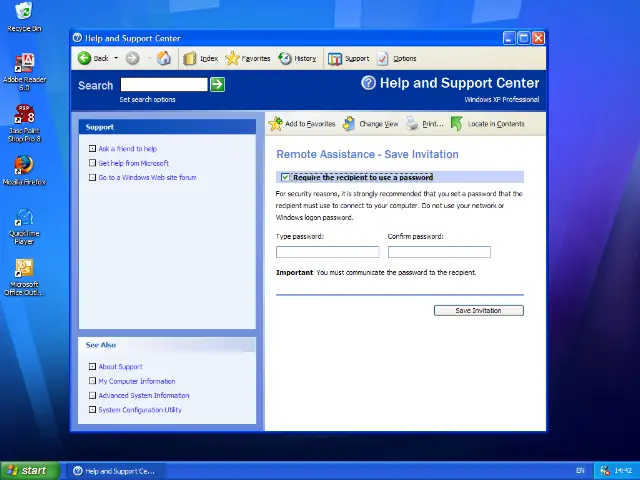Open the Support toolbar icon
This screenshot has height=480, width=640.
335,59
